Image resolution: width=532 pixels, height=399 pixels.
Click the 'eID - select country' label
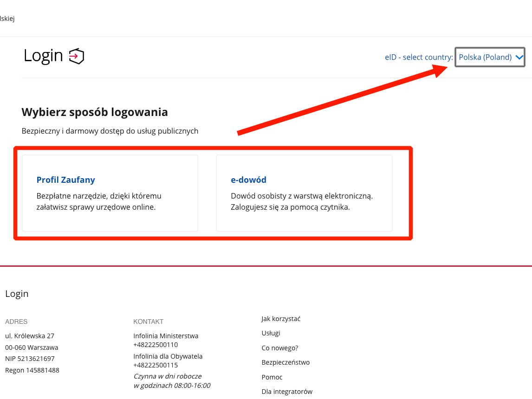418,58
